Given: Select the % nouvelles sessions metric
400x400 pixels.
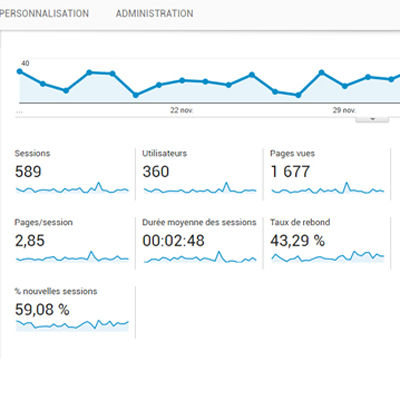Looking at the screenshot, I should (72, 312).
